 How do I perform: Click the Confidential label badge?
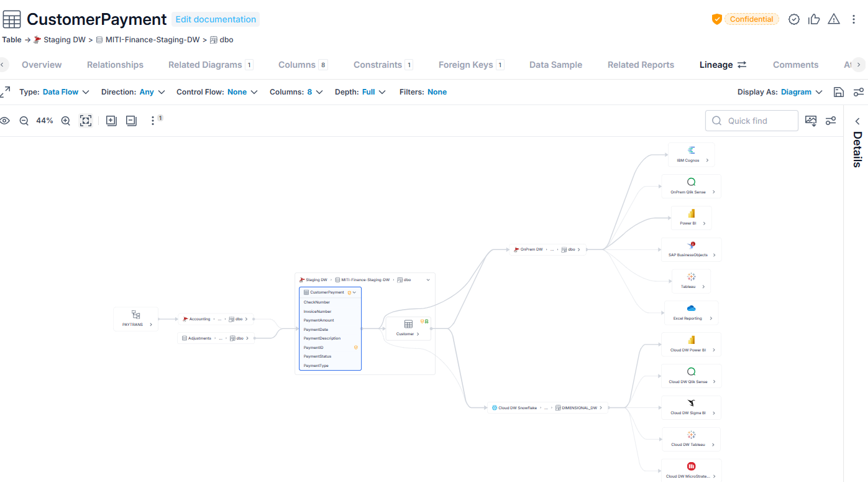tap(751, 19)
